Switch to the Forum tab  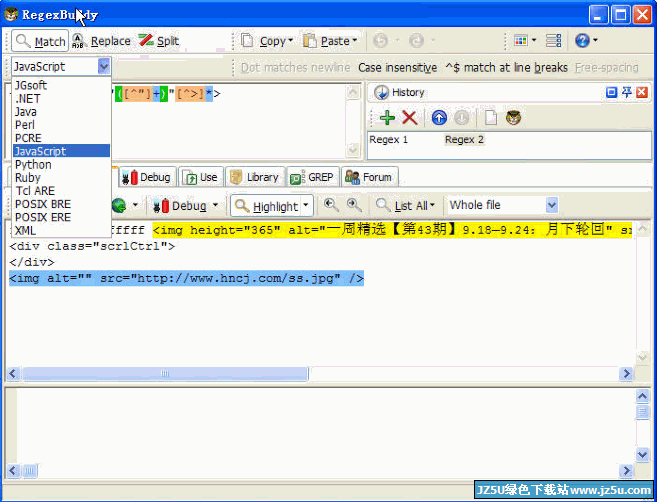[369, 177]
